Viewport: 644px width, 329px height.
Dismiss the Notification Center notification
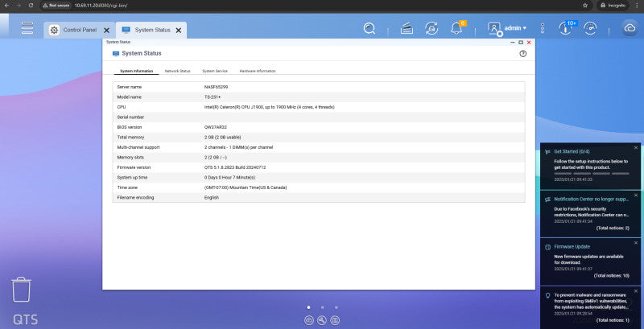636,195
